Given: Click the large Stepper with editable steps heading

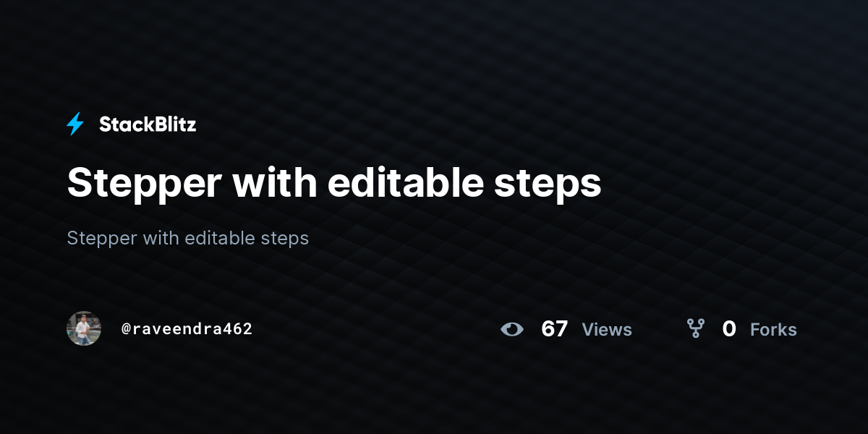Looking at the screenshot, I should [x=334, y=184].
